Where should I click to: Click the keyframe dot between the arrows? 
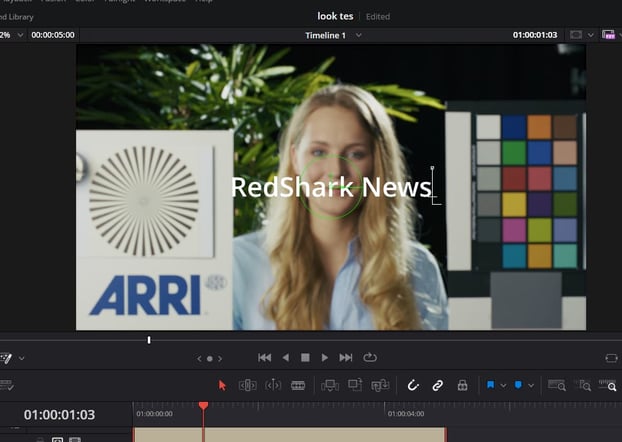209,359
